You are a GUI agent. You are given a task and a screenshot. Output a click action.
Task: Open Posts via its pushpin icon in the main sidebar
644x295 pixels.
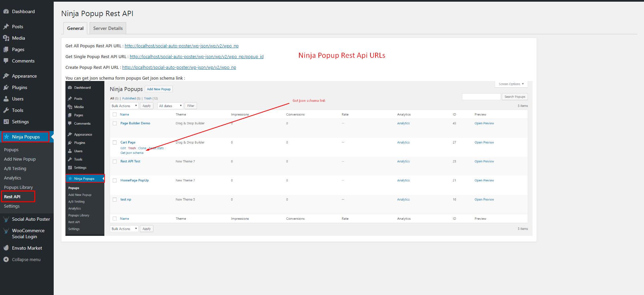pos(6,27)
